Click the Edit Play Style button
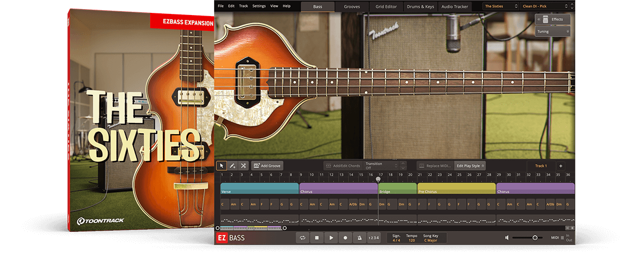The image size is (644, 262). tap(470, 166)
